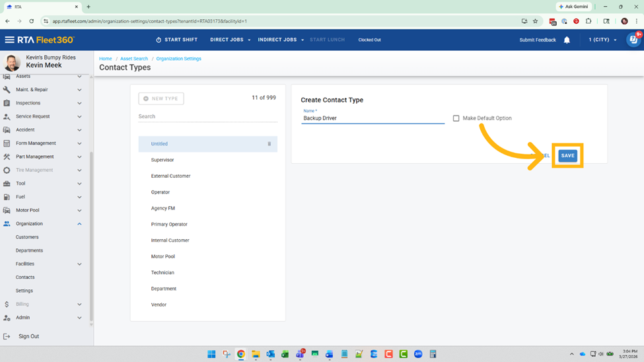Click the Organization Settings breadcrumb
Screen dimensions: 644x362
178,59
